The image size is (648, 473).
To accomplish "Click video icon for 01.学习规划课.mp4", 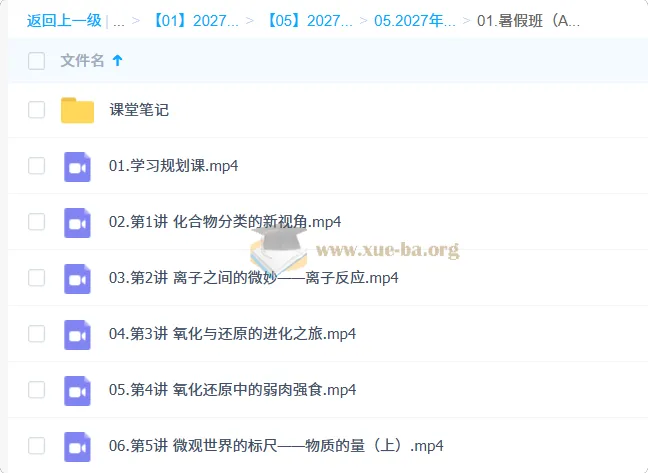I will tap(77, 166).
